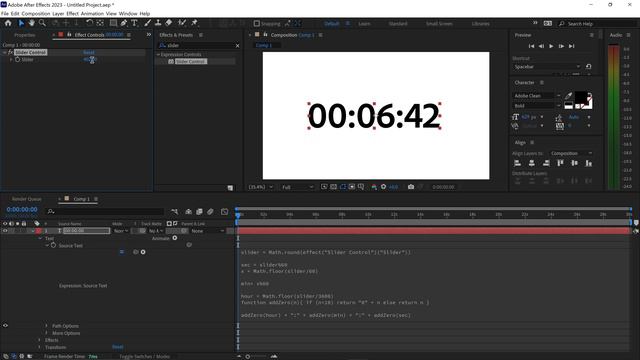Open the Layer menu

(58, 13)
